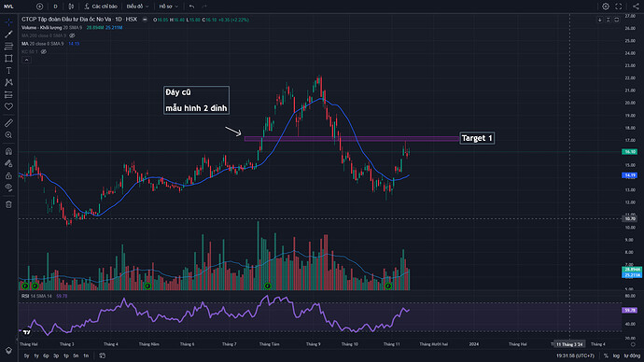Click the heart favorites icon
This screenshot has height=362, width=644.
8,106
